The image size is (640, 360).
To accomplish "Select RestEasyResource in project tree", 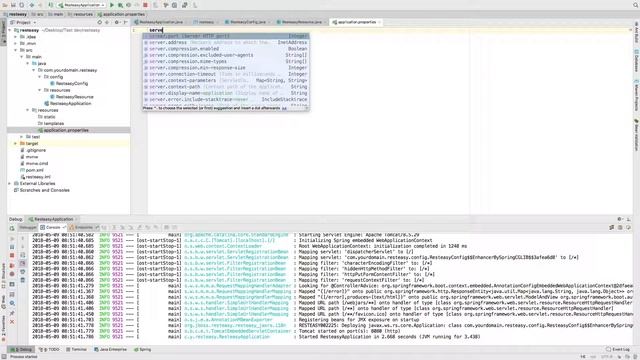I will pyautogui.click(x=75, y=97).
